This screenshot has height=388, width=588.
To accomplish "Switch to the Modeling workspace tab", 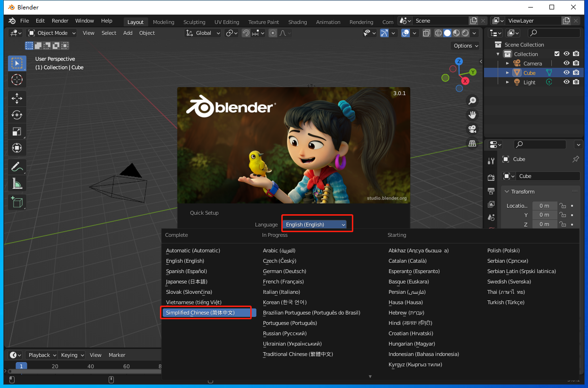I will 163,22.
